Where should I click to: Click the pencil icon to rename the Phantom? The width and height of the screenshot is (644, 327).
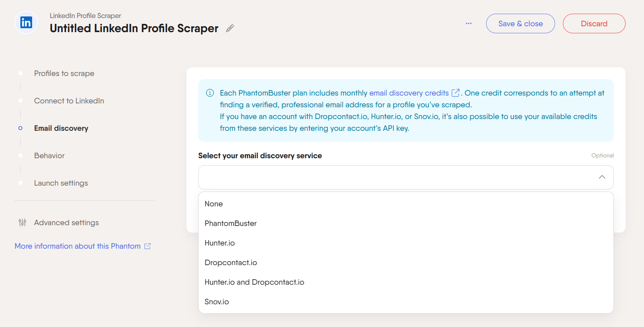pyautogui.click(x=230, y=28)
